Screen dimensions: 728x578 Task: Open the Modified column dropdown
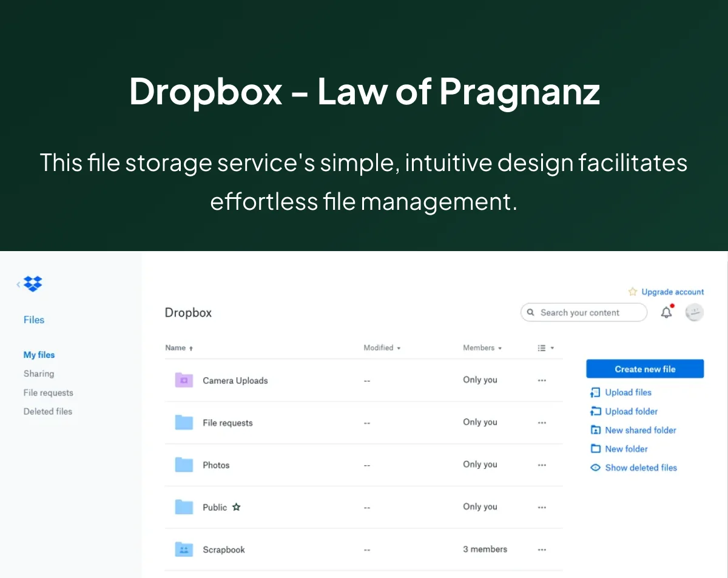382,348
